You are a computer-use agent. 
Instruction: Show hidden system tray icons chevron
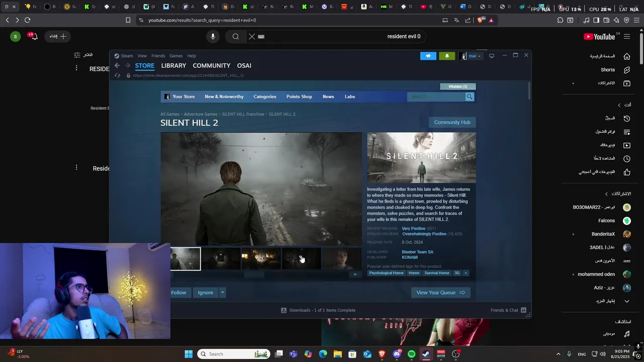558,354
